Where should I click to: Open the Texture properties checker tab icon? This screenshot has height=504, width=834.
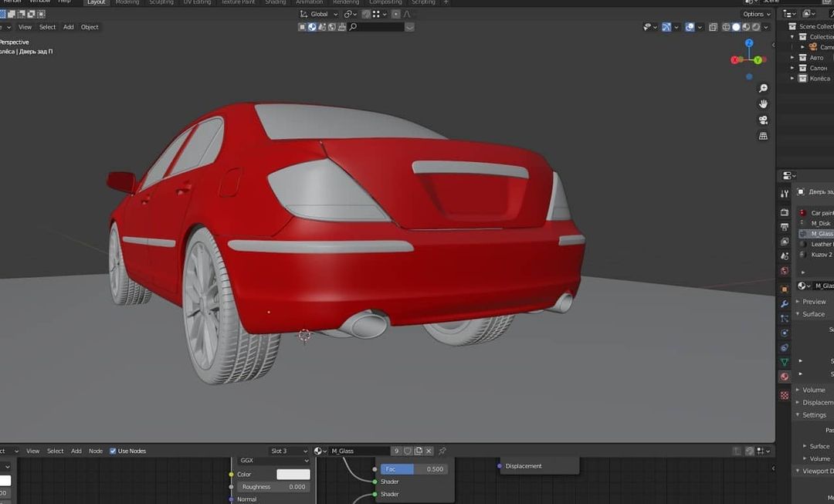point(785,395)
